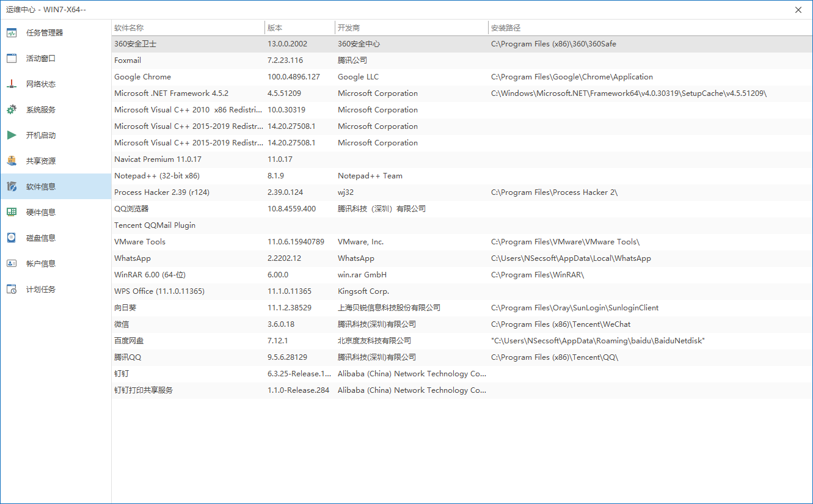Click the Notepad++ Team developer cell
The width and height of the screenshot is (813, 504).
click(370, 176)
